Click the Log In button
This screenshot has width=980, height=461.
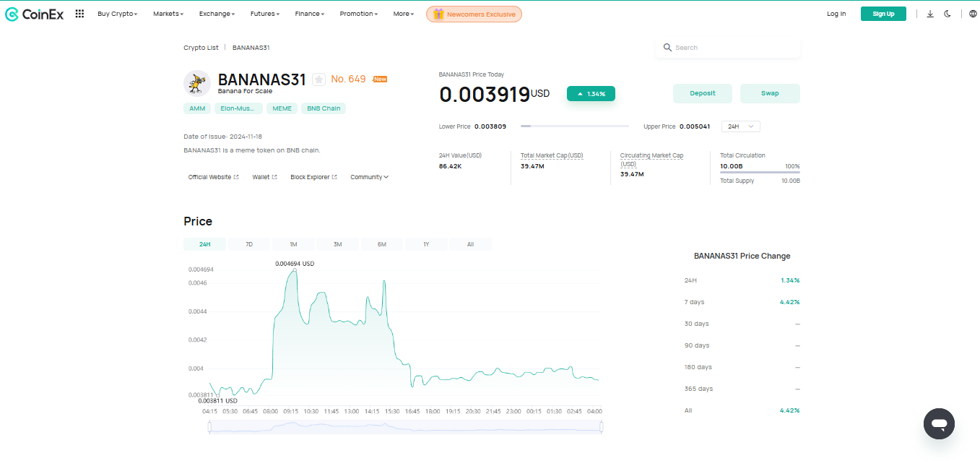pos(836,14)
